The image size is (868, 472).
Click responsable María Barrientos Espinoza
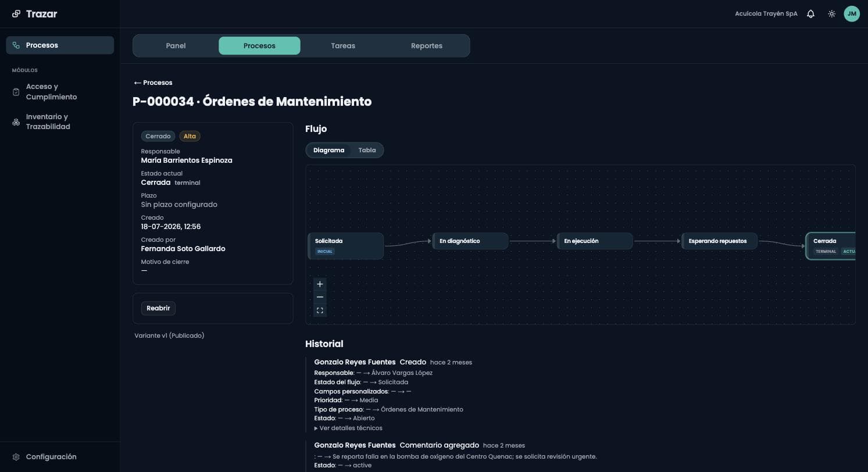click(187, 160)
